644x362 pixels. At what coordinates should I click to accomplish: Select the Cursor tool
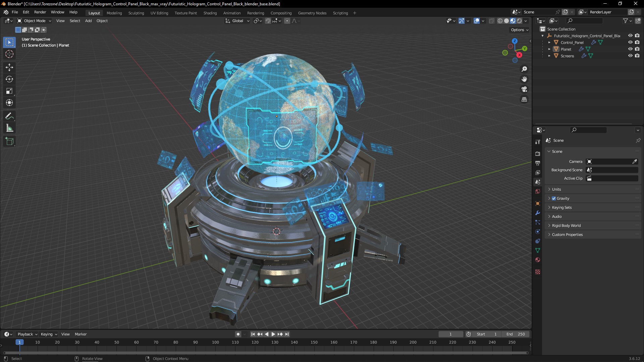click(x=9, y=54)
